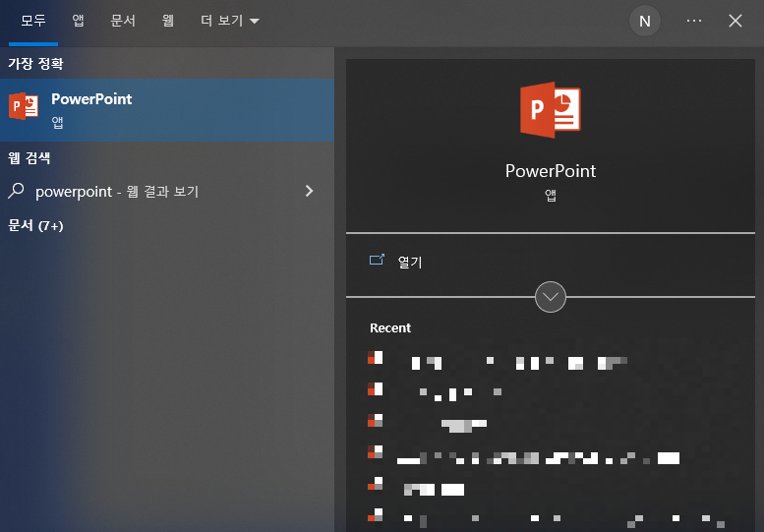Open the first recent PowerPoint file
764x532 pixels.
coord(550,361)
